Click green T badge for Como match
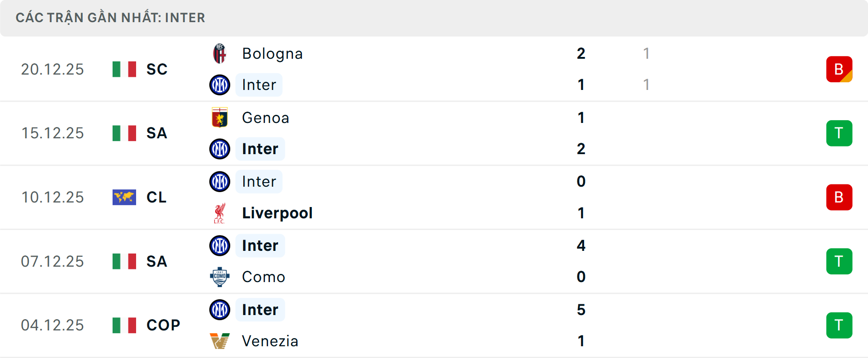 pos(839,261)
